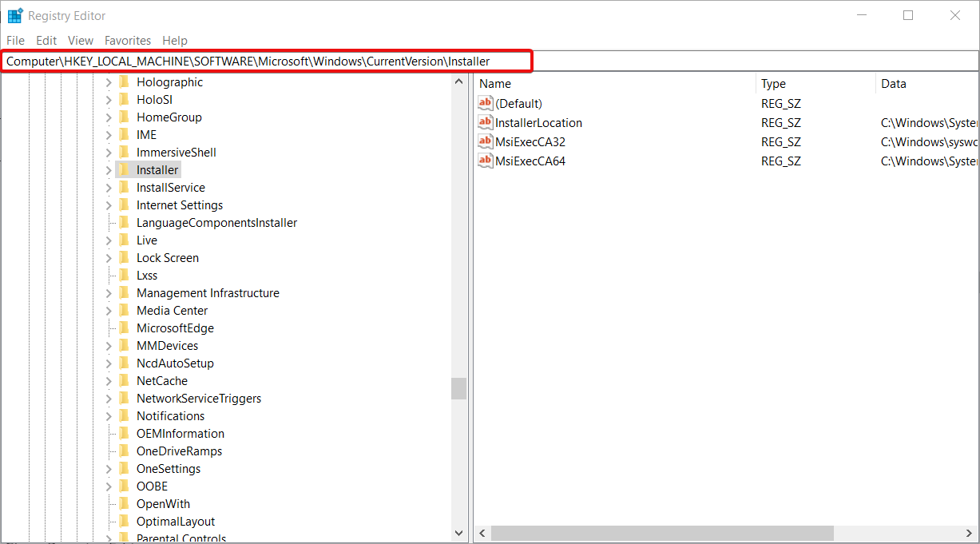Click the NcdAutoSetup folder icon
The image size is (980, 544).
pos(123,363)
